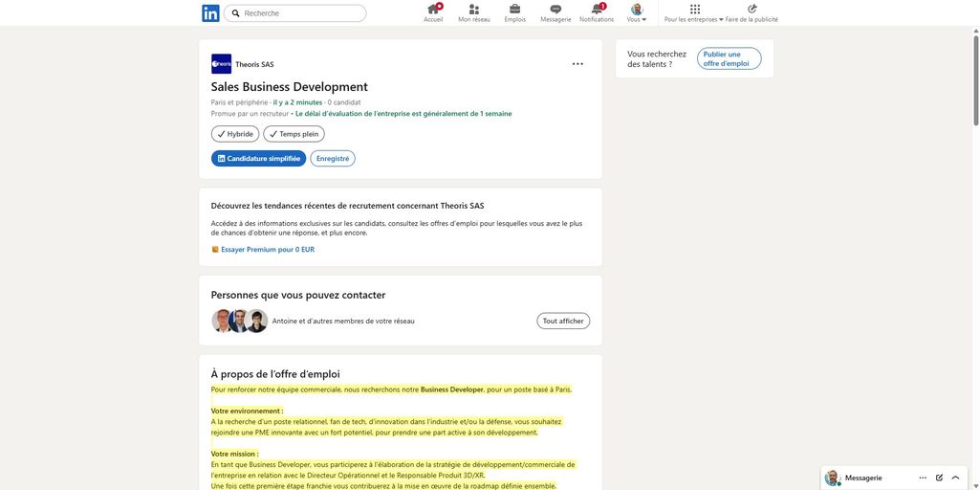
Task: Open Mon réseau network icon
Action: 473,9
